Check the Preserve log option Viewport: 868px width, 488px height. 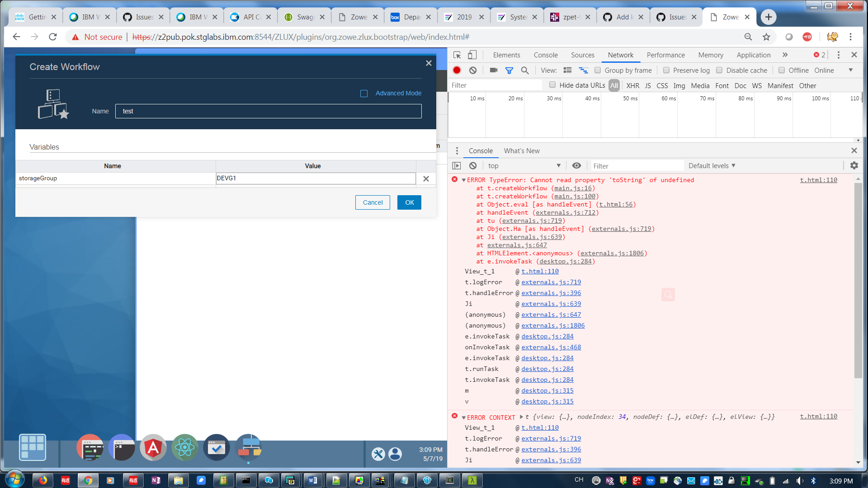click(x=666, y=70)
